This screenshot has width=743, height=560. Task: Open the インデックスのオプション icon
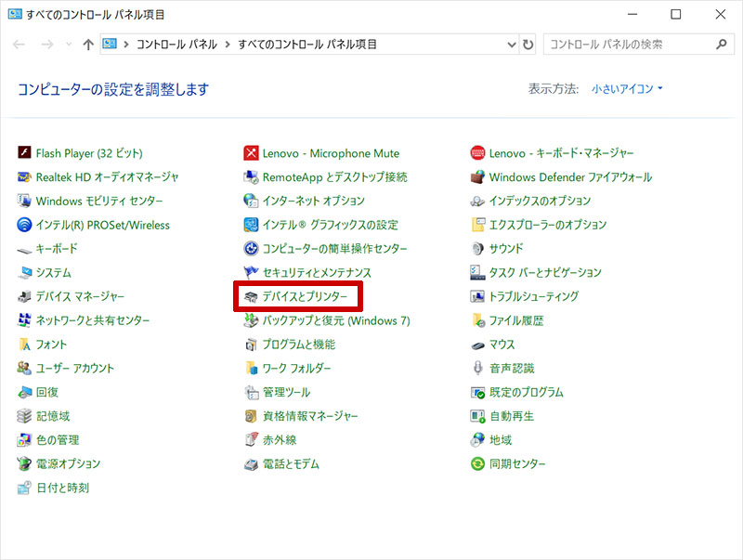pos(477,201)
